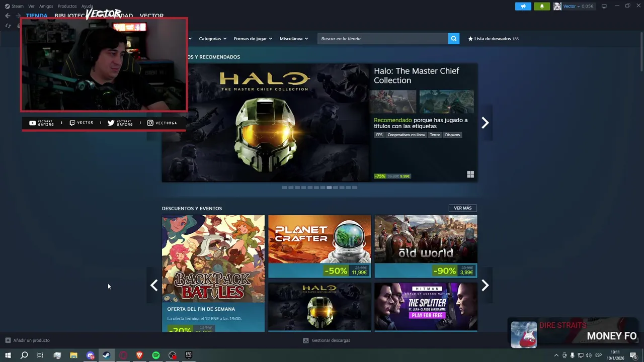Select the first carousel page indicator
Image resolution: width=644 pixels, height=362 pixels.
[284, 188]
